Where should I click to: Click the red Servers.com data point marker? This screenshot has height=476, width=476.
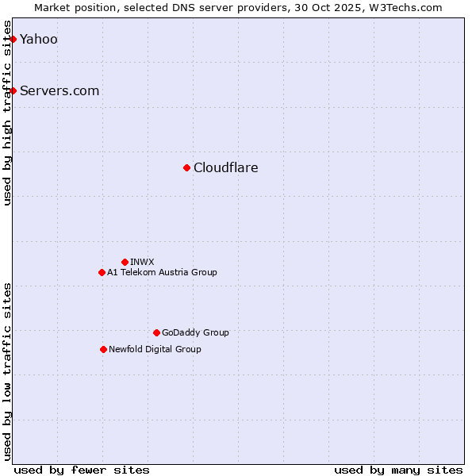(x=13, y=90)
